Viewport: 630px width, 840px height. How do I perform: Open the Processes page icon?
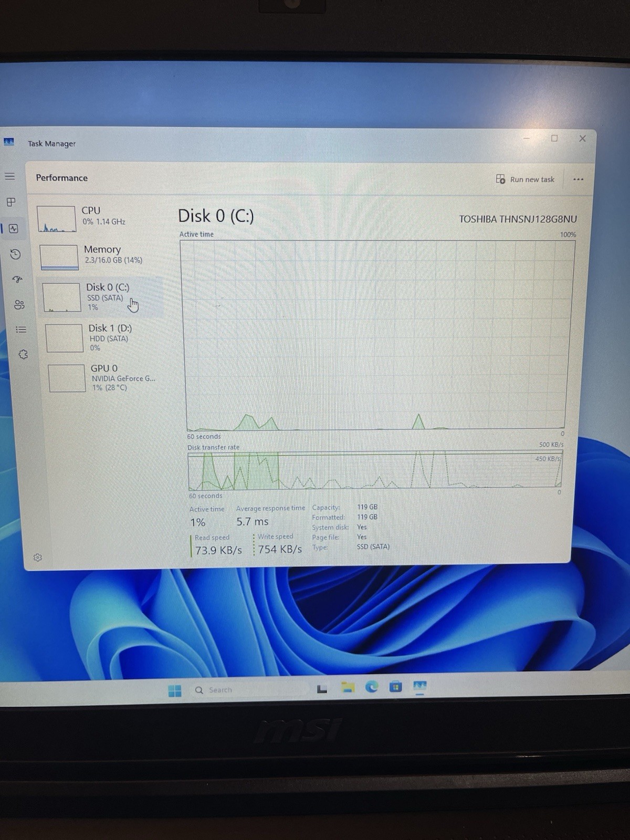pos(11,202)
